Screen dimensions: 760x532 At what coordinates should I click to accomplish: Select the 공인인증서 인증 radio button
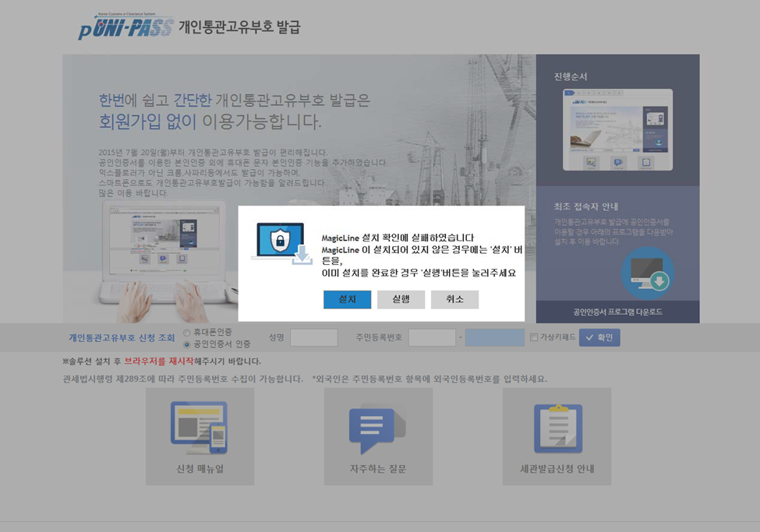(187, 344)
